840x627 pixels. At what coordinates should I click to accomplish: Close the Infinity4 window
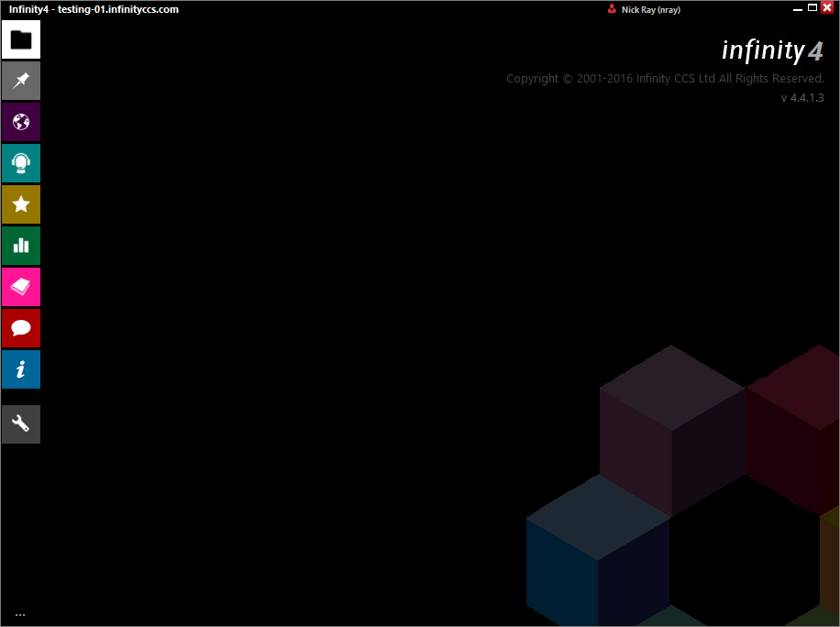(x=827, y=7)
